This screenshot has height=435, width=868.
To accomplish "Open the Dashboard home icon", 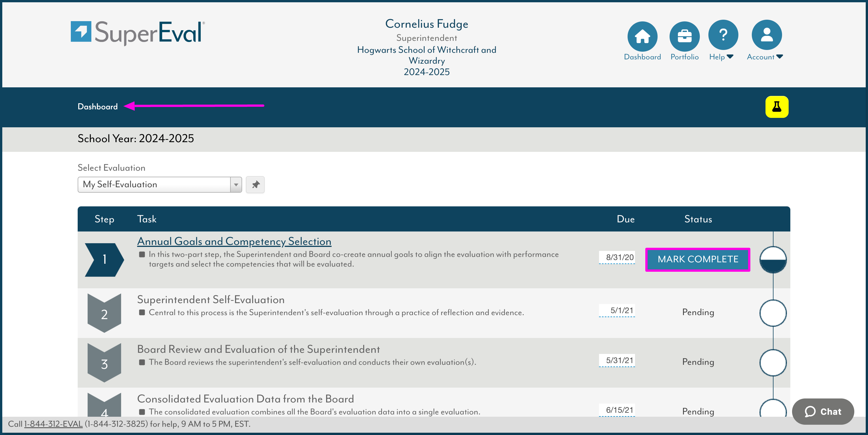I will (x=642, y=36).
